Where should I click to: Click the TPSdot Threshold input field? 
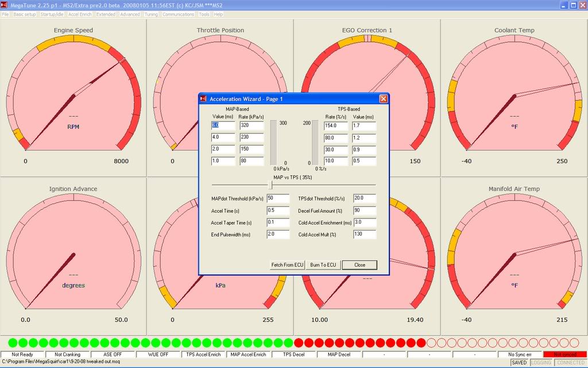[365, 198]
